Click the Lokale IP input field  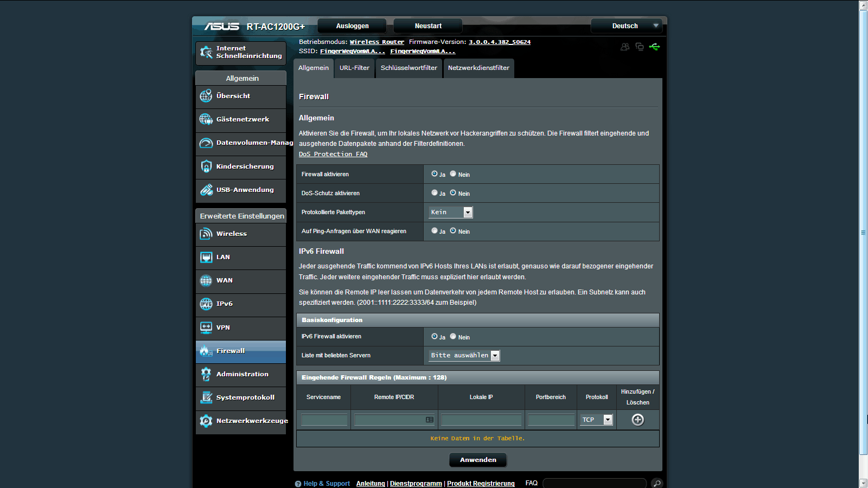point(481,420)
